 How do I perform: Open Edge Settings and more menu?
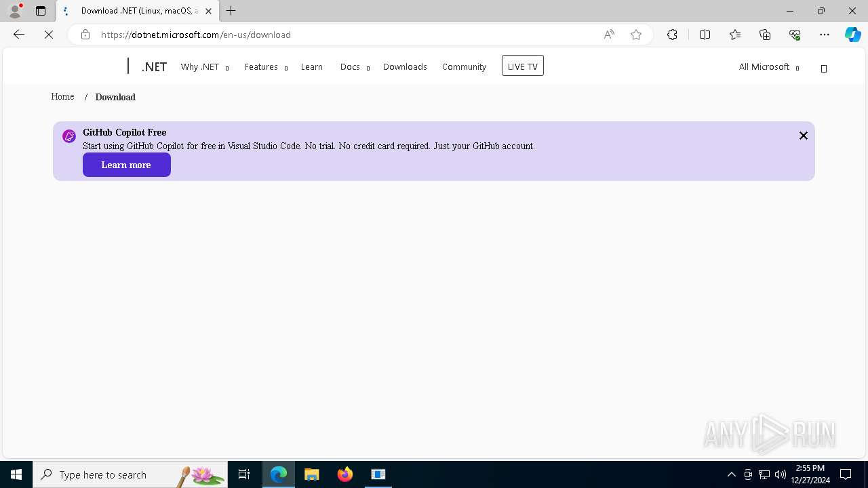825,35
